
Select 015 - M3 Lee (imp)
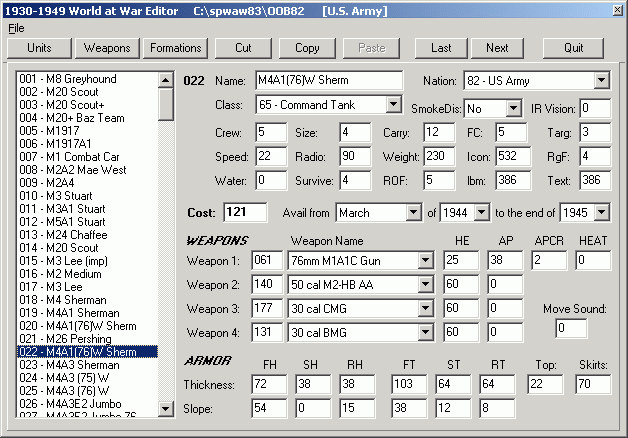(x=87, y=261)
